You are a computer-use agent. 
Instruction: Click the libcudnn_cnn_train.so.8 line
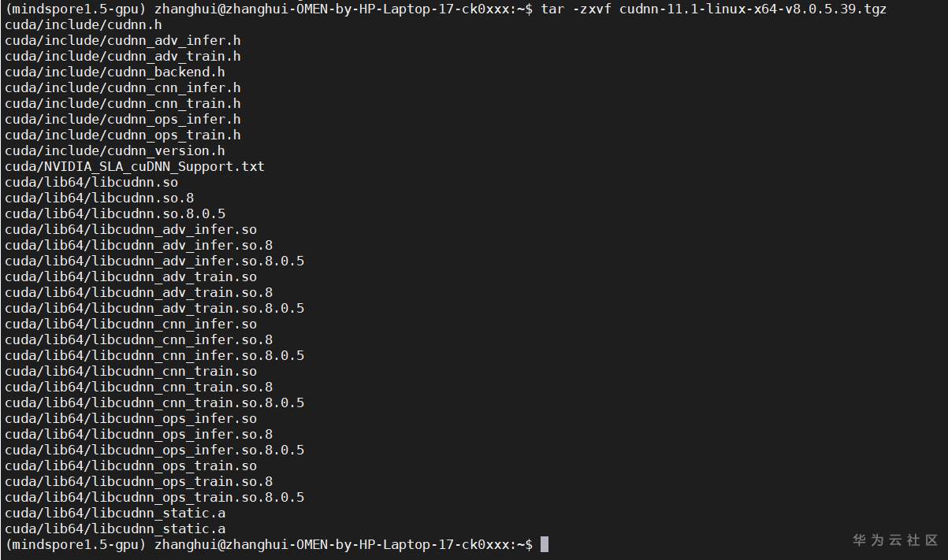click(139, 387)
